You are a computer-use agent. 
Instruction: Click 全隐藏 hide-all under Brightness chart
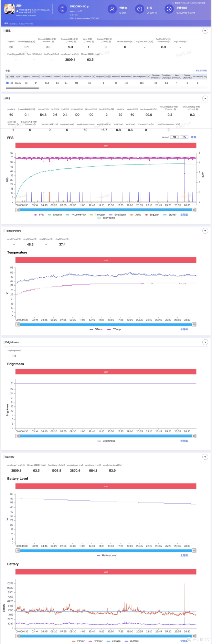(184, 441)
